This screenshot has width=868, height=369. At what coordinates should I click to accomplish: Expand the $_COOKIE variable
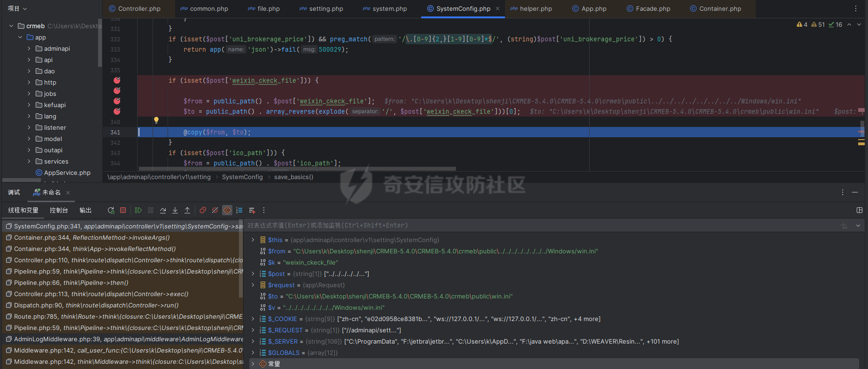(x=253, y=319)
